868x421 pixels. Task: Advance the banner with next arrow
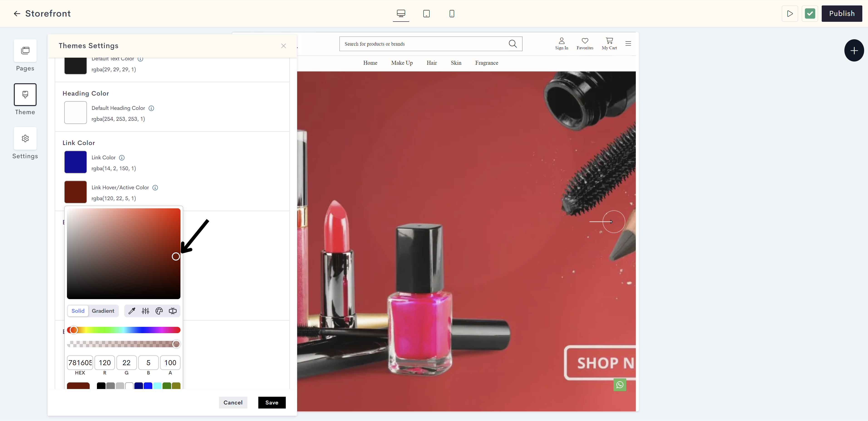[x=614, y=222]
